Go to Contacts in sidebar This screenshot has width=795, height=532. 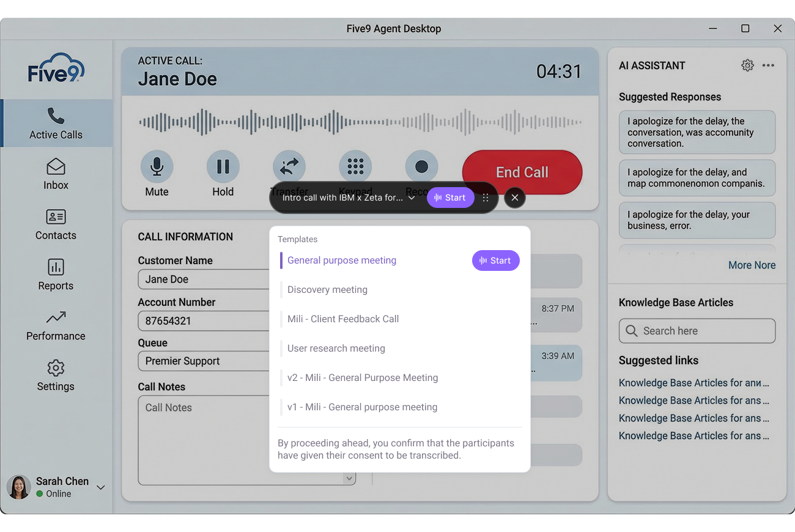(56, 224)
